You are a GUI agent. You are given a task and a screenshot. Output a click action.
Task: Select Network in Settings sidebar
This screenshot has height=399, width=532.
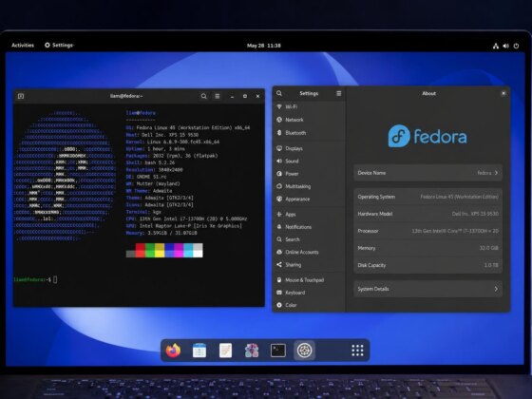click(x=309, y=120)
